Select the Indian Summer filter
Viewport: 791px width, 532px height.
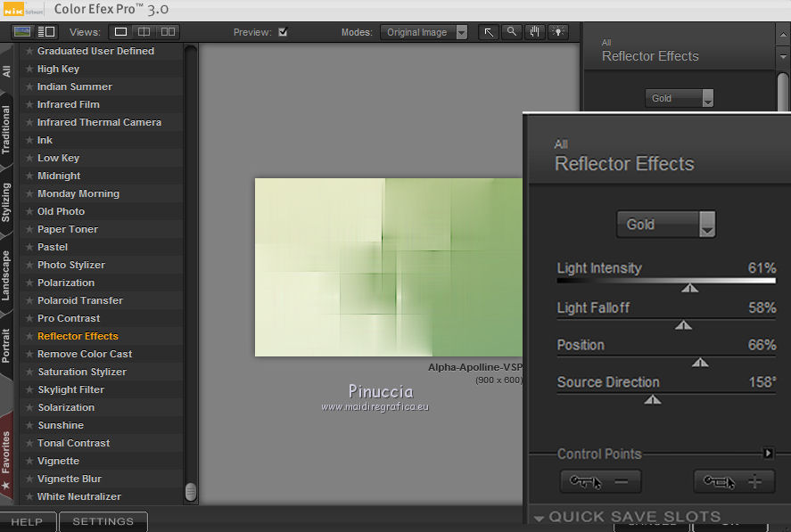(75, 86)
